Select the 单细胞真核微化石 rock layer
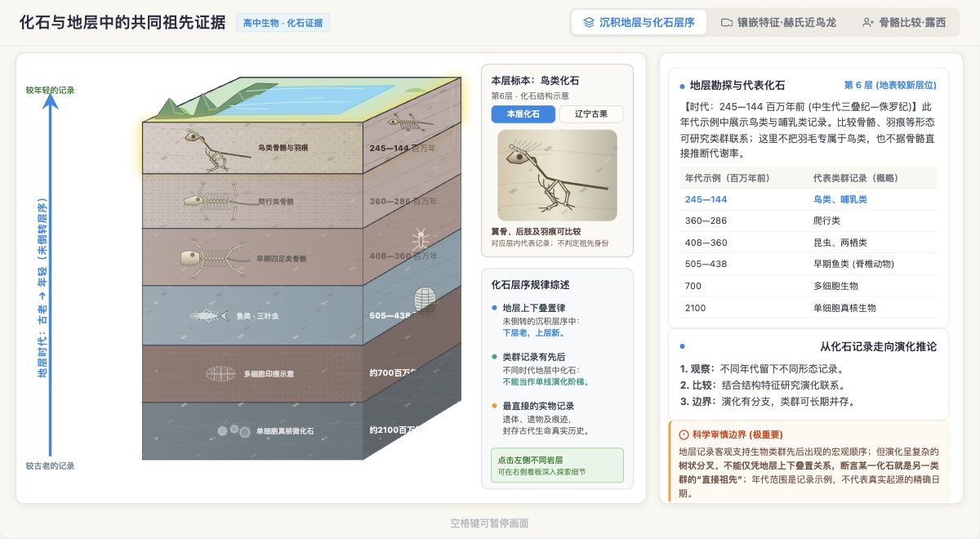The width and height of the screenshot is (980, 539). coord(252,430)
